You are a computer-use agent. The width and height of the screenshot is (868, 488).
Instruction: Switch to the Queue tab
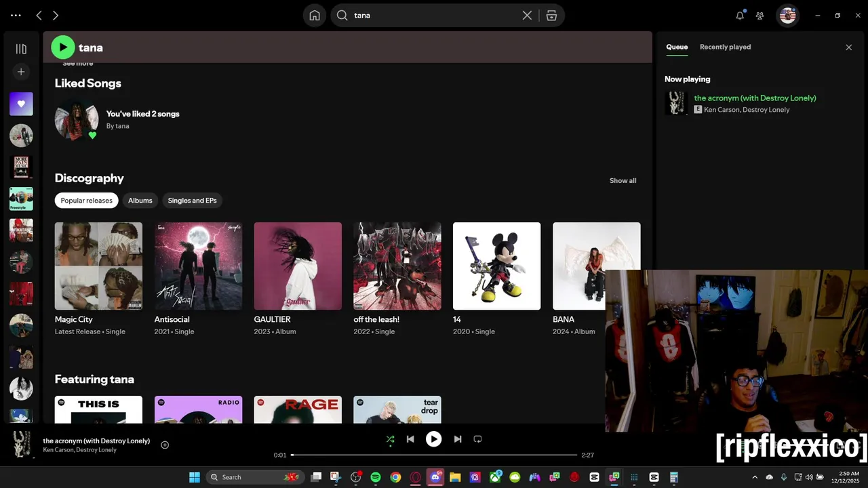click(677, 47)
